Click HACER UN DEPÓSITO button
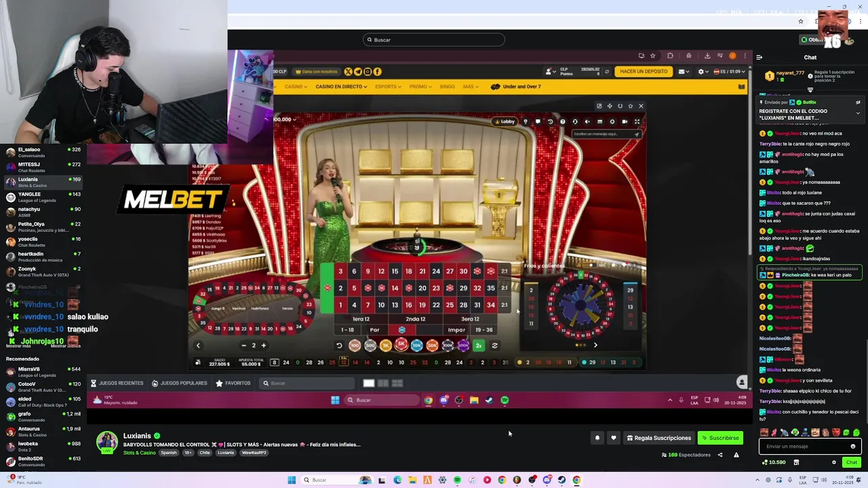 [x=644, y=71]
